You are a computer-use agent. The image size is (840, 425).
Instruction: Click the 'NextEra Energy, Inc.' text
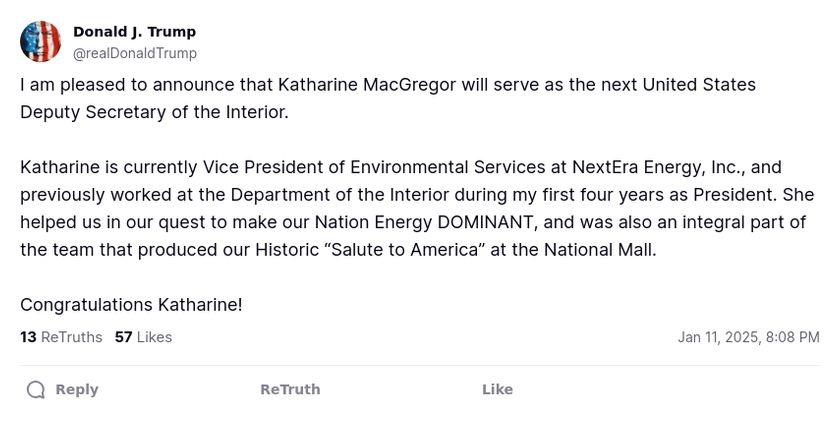pos(658,167)
